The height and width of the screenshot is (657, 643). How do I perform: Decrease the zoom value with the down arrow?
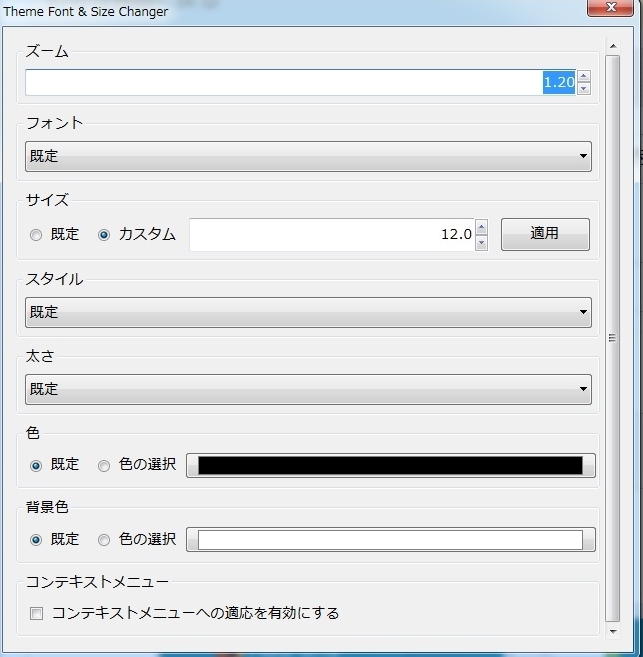[x=584, y=88]
